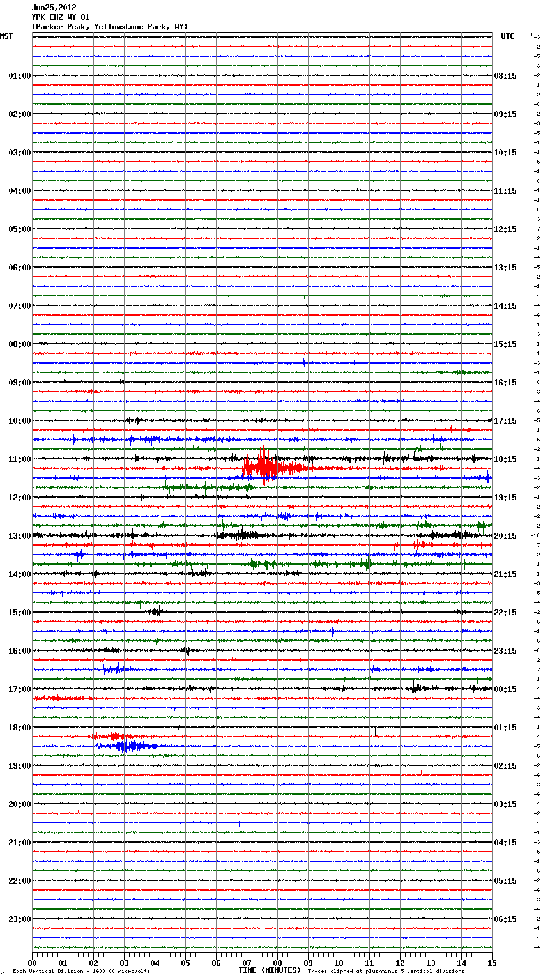This screenshot has width=543, height=980.
Task: Click the 12:15 UTC time label
Action: point(505,229)
